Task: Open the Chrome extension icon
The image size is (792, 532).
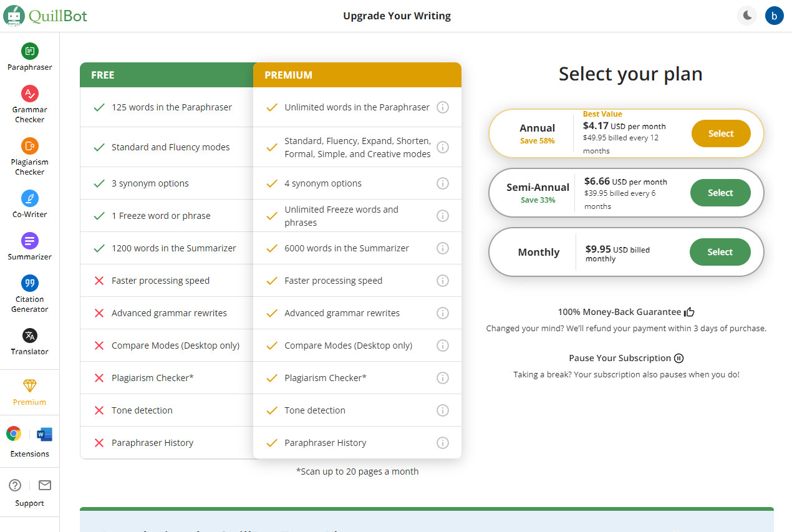Action: 14,433
